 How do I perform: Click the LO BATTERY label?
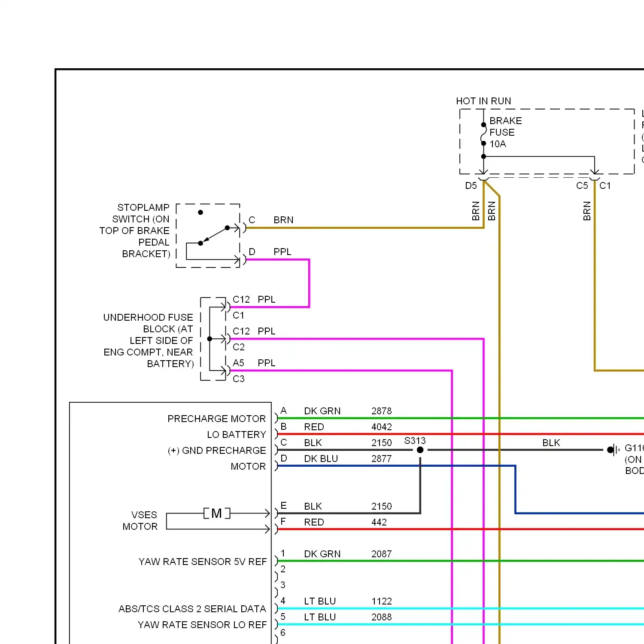[237, 434]
